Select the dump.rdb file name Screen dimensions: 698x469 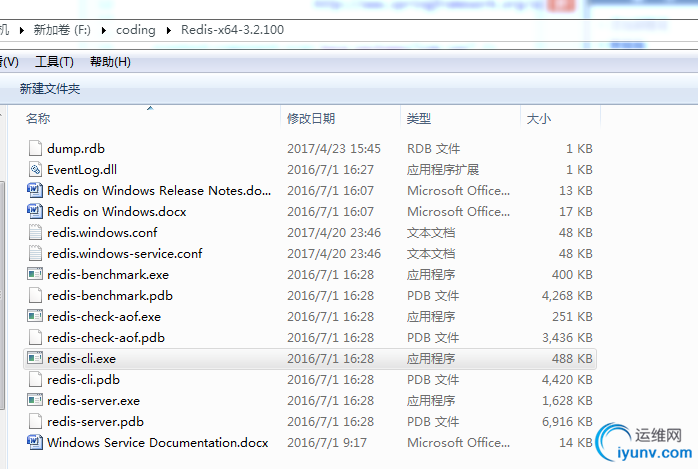click(76, 148)
